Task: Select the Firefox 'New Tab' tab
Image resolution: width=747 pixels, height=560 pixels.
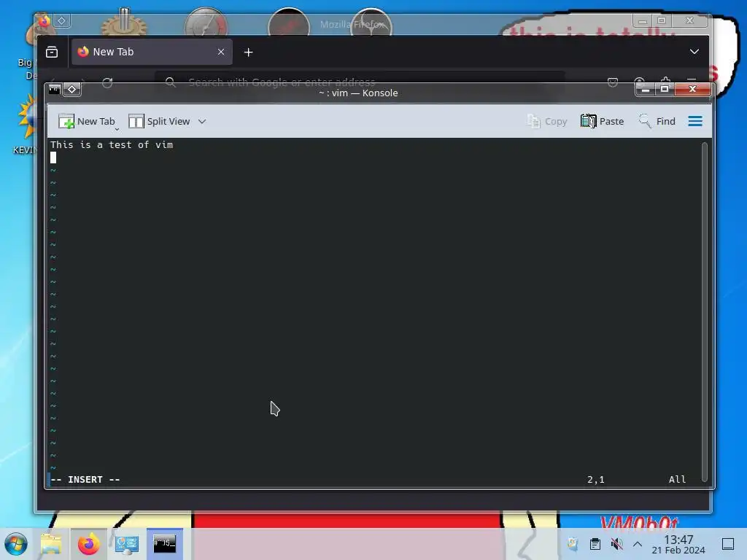Action: 152,52
